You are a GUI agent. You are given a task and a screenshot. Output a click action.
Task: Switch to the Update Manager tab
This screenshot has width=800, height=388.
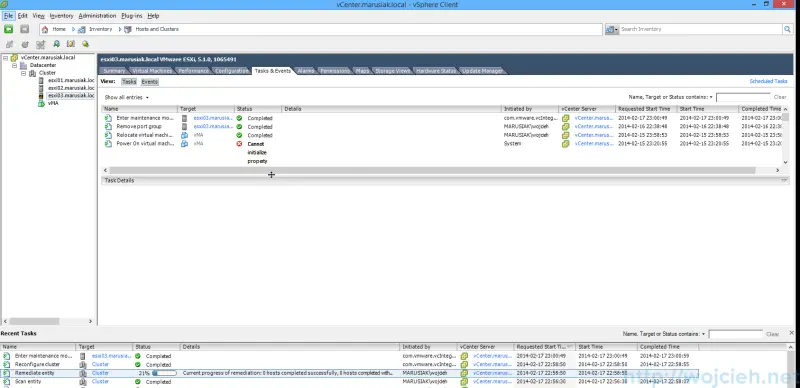482,71
